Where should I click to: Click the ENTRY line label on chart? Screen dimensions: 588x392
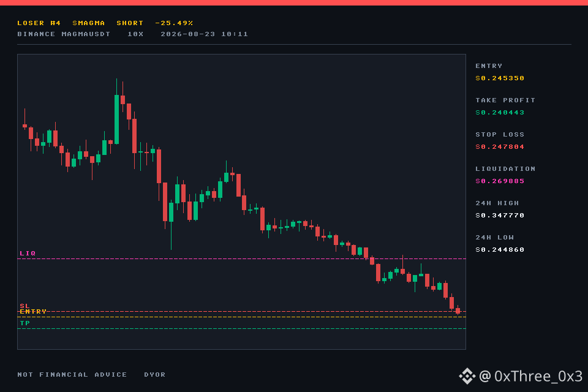[33, 311]
